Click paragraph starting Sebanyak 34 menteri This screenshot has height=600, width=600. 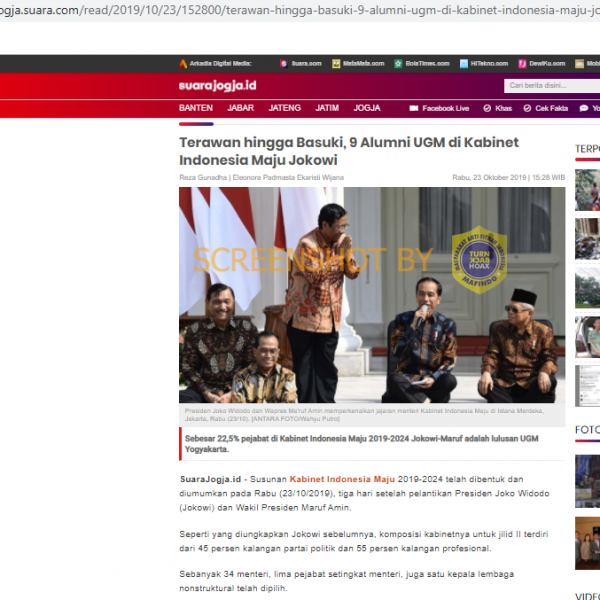[x=346, y=581]
